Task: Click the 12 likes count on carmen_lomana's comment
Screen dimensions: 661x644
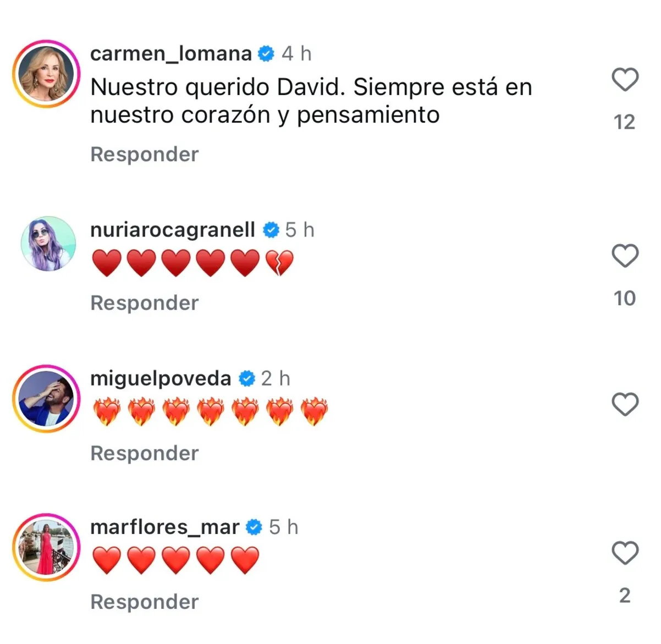Action: click(624, 123)
